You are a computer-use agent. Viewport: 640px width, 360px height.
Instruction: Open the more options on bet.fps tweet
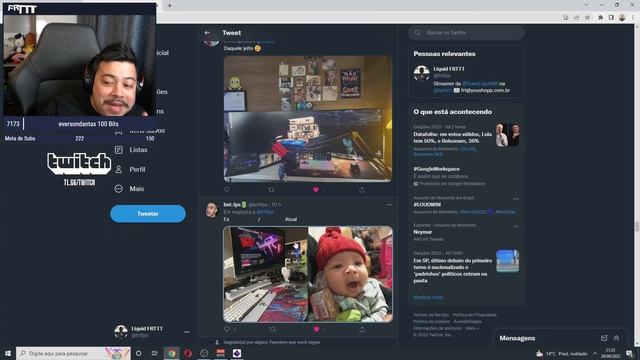click(389, 204)
